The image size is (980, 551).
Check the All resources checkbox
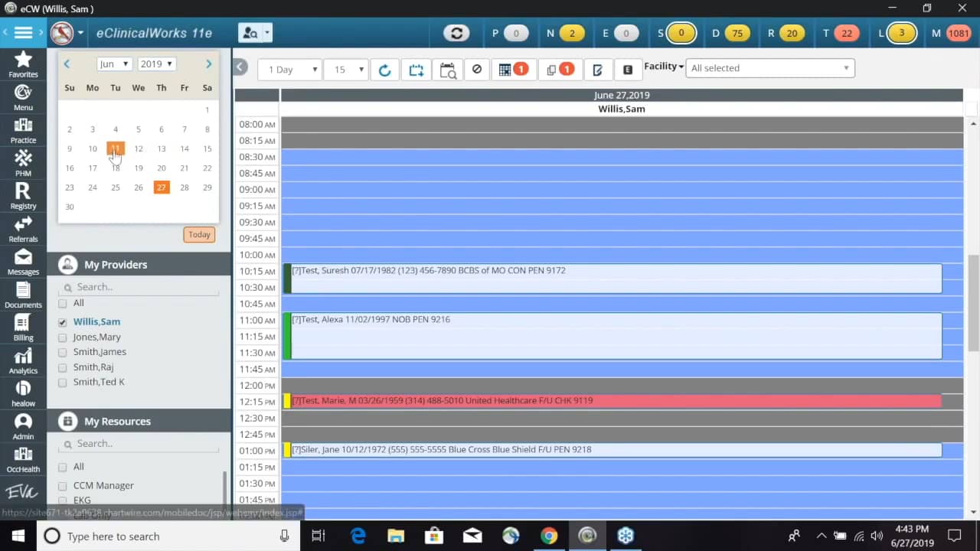point(63,467)
